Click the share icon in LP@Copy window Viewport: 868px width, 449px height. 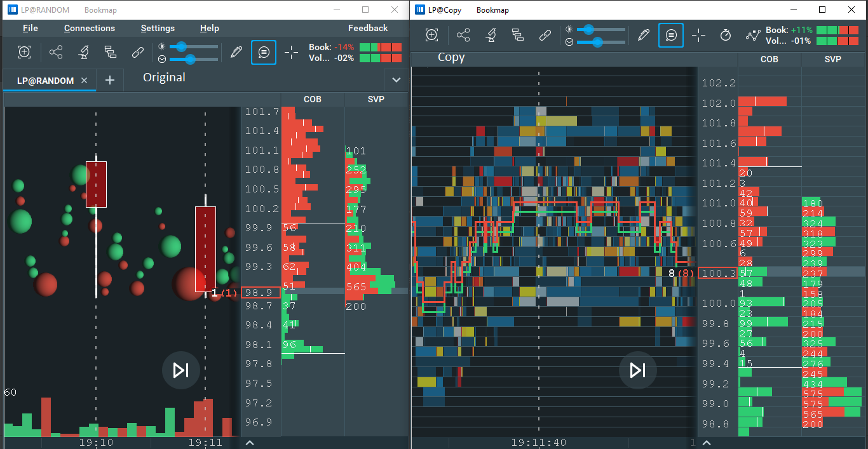tap(56, 52)
